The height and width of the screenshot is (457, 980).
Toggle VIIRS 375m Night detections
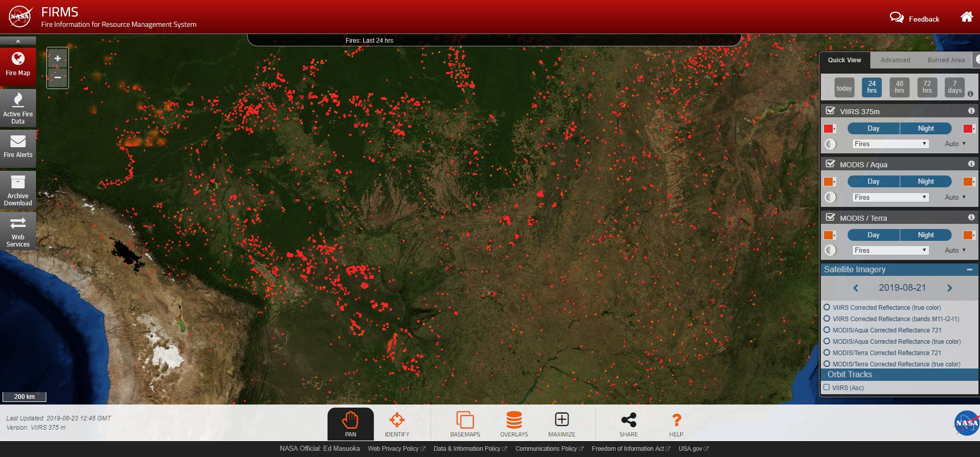tap(925, 128)
